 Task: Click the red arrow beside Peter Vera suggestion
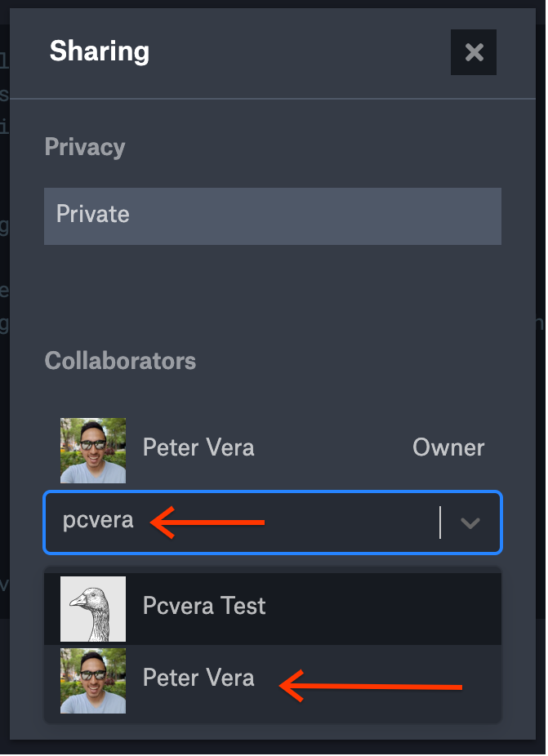(371, 686)
